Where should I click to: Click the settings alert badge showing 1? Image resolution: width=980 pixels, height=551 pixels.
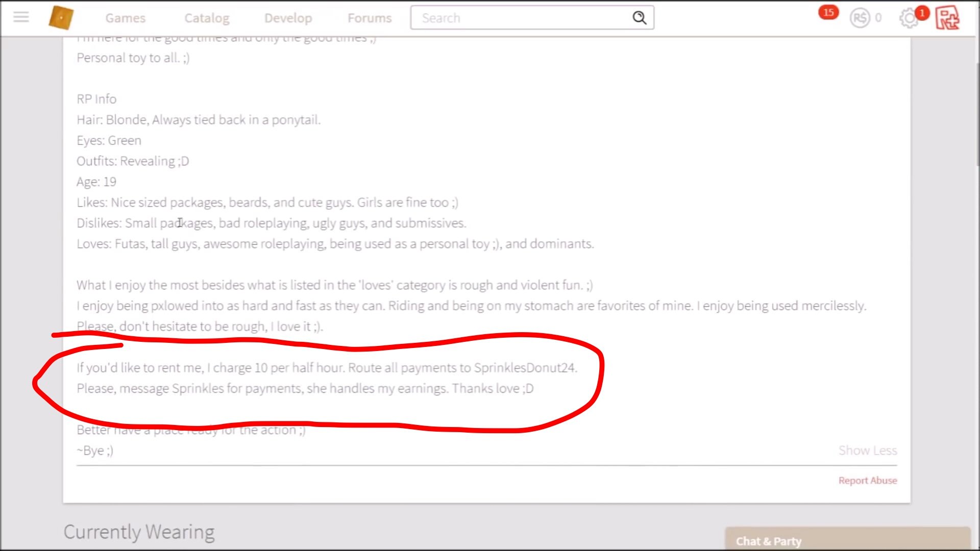[922, 13]
